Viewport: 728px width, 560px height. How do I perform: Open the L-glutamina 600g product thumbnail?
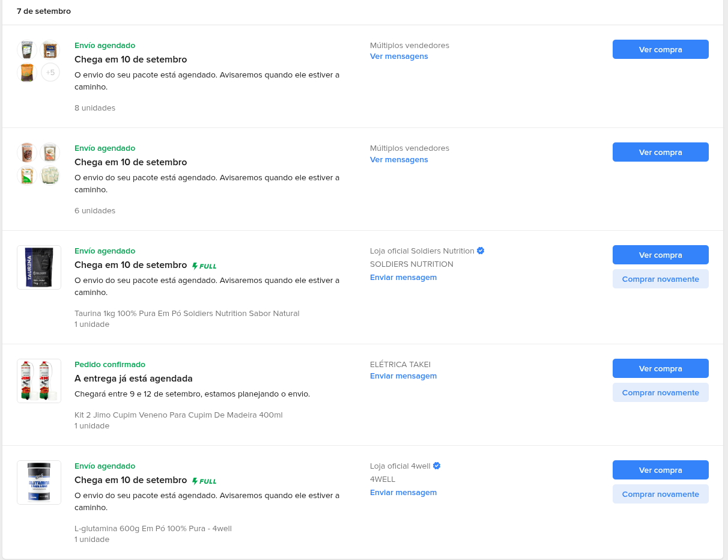39,482
